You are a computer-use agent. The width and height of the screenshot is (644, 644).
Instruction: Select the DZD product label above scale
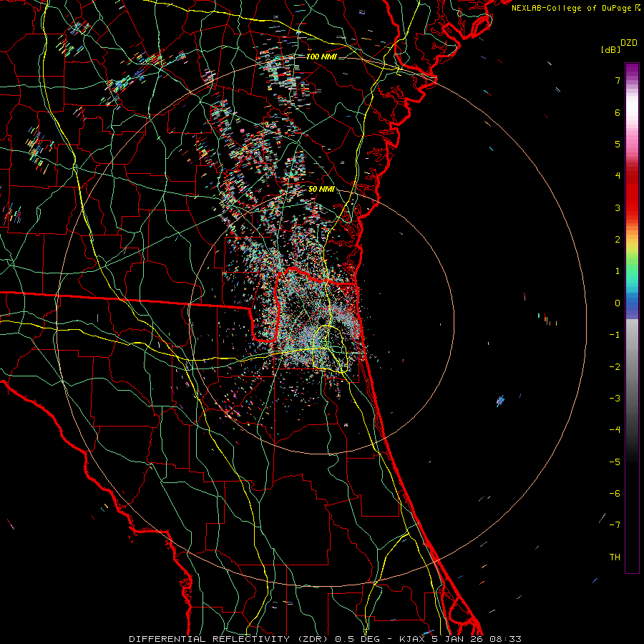pos(629,43)
